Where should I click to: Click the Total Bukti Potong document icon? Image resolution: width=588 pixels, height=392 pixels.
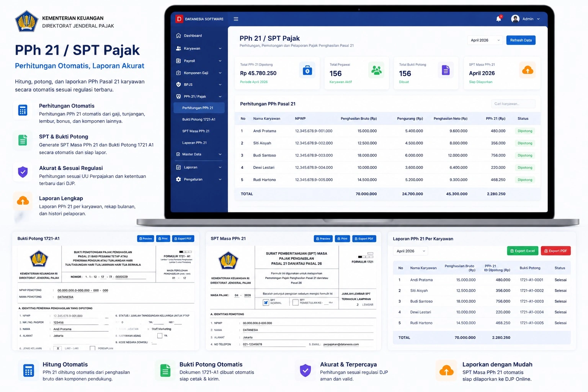[x=446, y=70]
